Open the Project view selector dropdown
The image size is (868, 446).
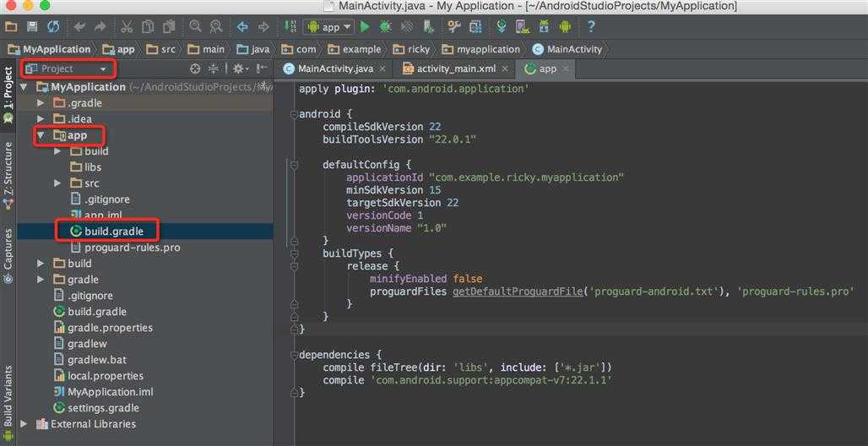[x=68, y=68]
